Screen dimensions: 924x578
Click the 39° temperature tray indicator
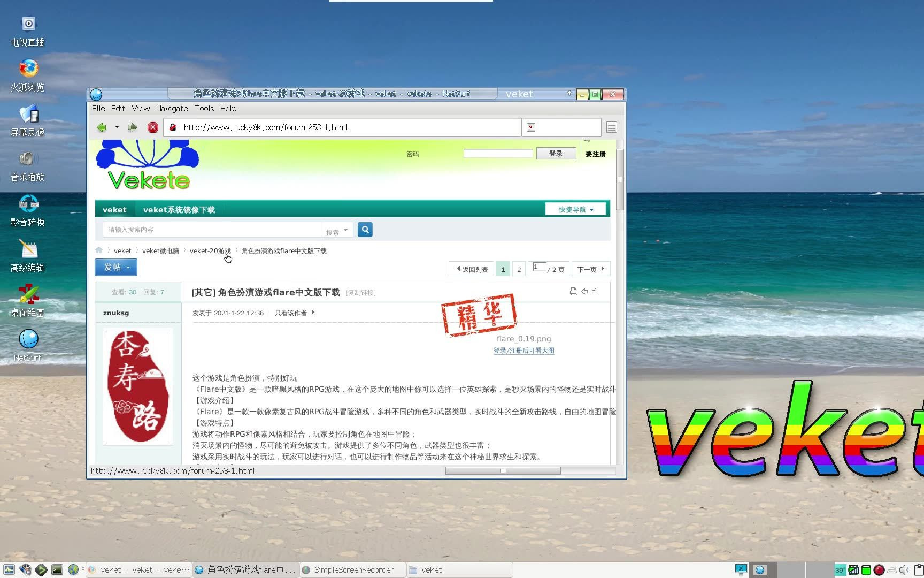[x=840, y=570]
